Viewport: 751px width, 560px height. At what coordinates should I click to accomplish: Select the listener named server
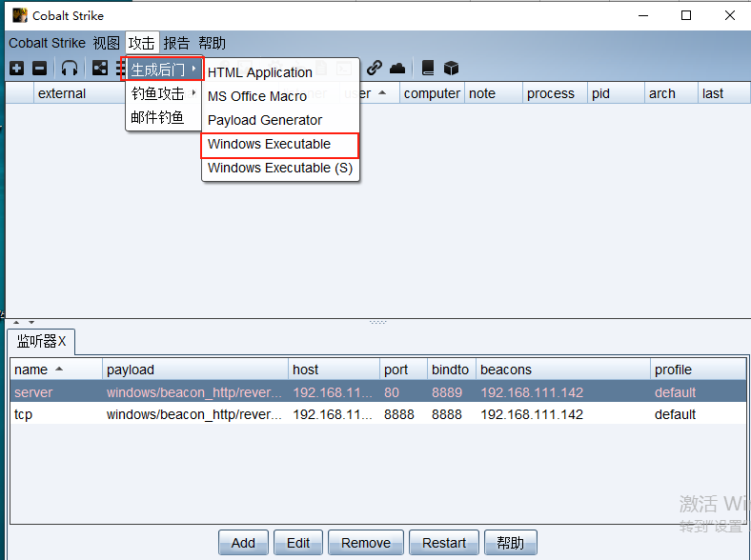pos(378,392)
